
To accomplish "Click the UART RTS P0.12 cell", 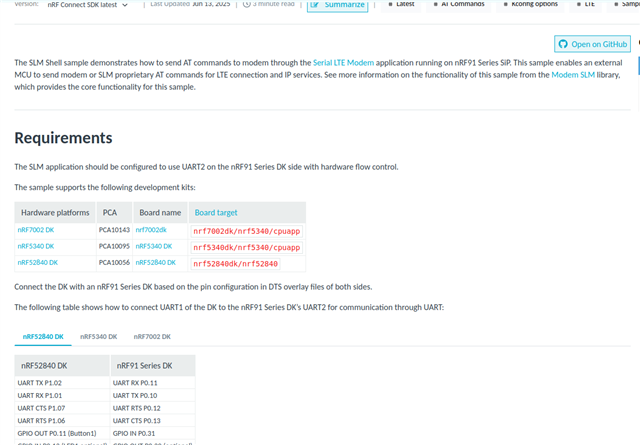I will pos(153,408).
